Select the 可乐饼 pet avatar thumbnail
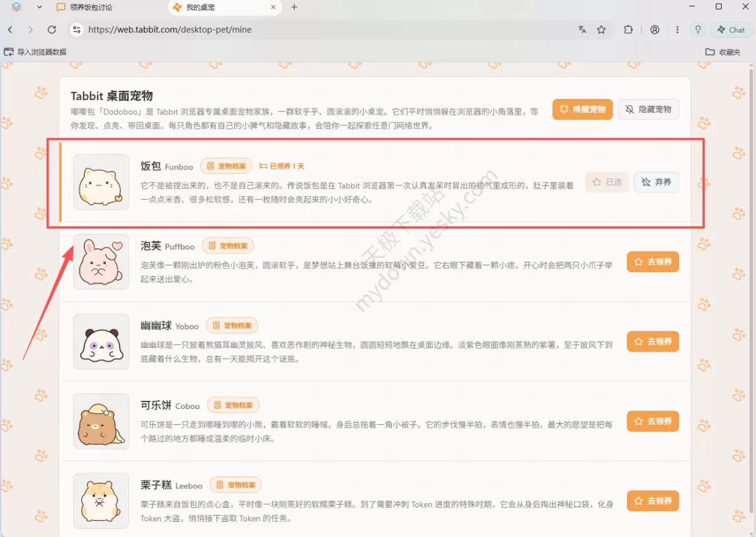Screen dimensions: 756x537 101,421
